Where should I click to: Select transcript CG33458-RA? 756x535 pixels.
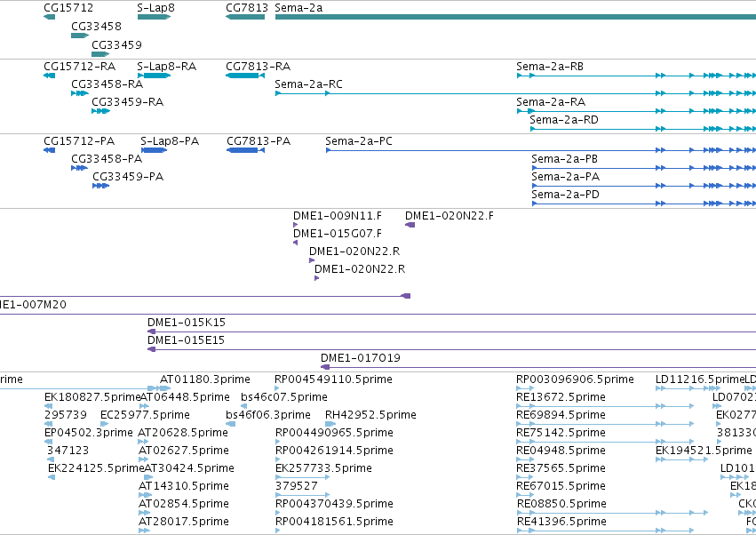(x=107, y=84)
